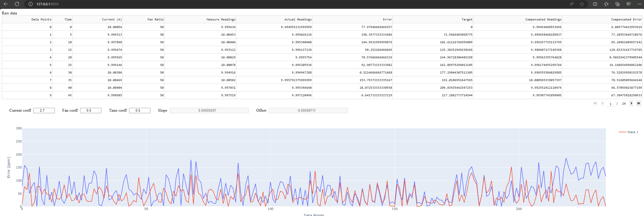Reload the page with refresh icon
Screen dimensions: 644x216
tap(17, 4)
